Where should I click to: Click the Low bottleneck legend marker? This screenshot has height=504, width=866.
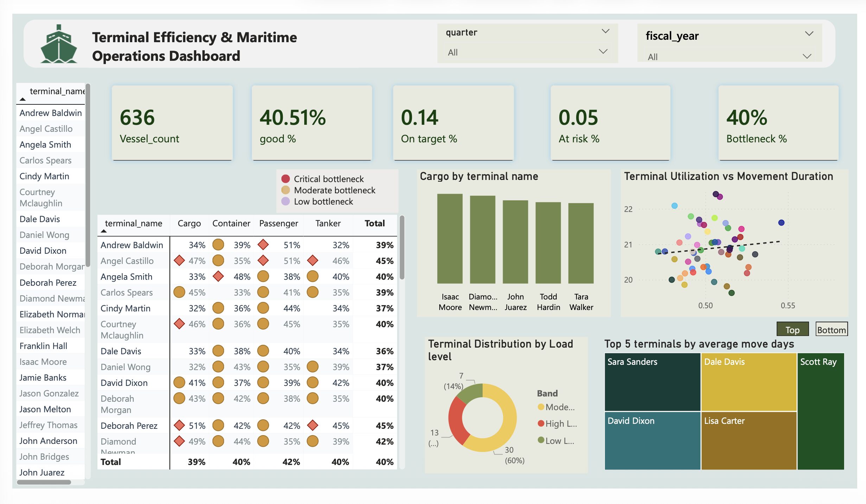coord(286,201)
